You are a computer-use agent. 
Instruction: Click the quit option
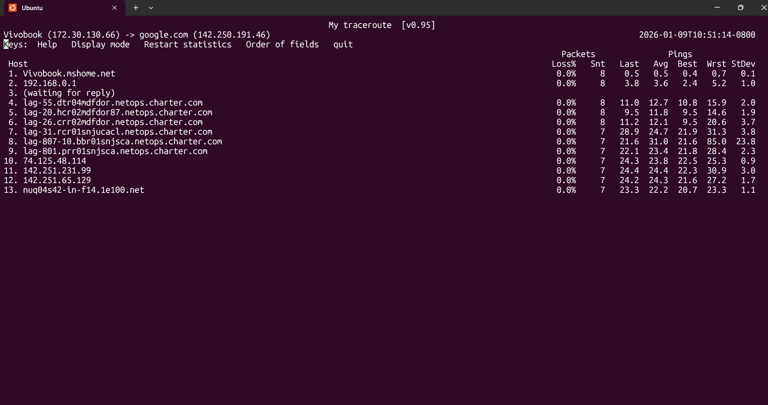pyautogui.click(x=343, y=45)
